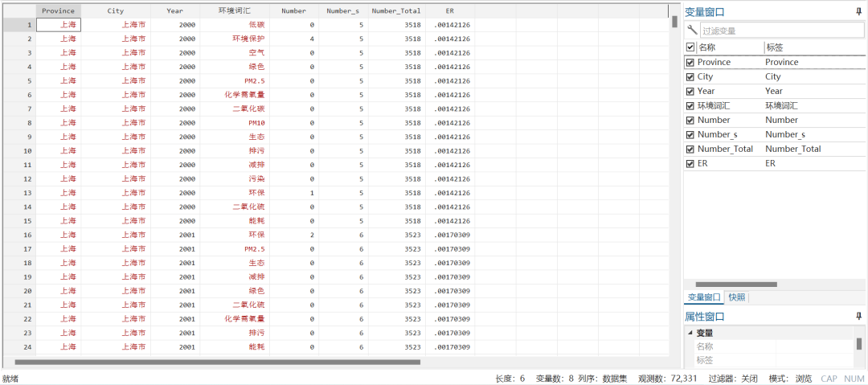The height and width of the screenshot is (385, 868).
Task: Click the 二氧化碳 cell in row 7
Action: point(235,109)
